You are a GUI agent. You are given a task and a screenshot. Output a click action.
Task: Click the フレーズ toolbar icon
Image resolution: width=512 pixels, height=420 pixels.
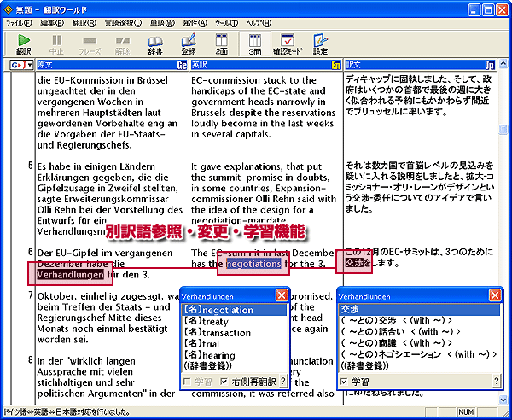pos(90,44)
